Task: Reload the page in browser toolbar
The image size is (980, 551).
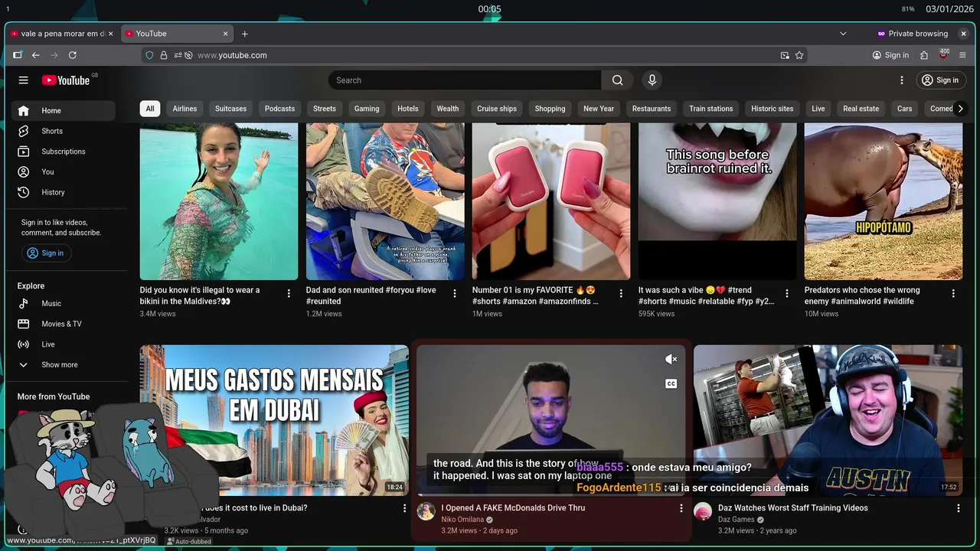Action: (73, 55)
